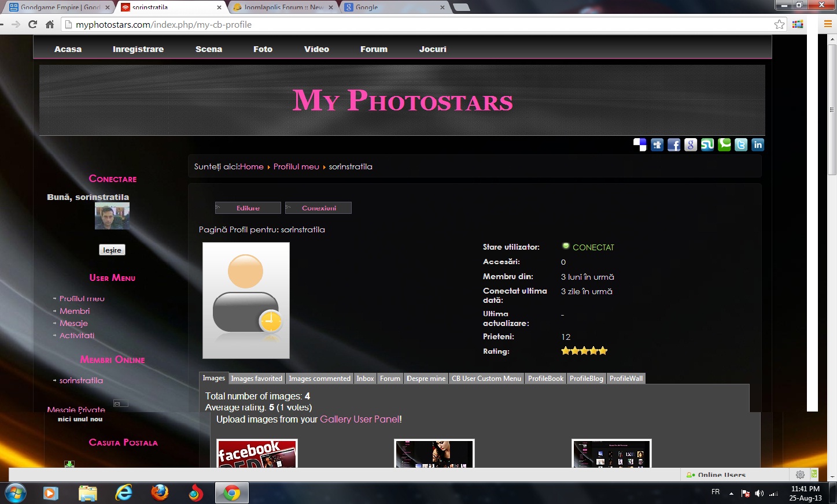Open the Chrome menu icon
This screenshot has height=504, width=837.
(828, 24)
